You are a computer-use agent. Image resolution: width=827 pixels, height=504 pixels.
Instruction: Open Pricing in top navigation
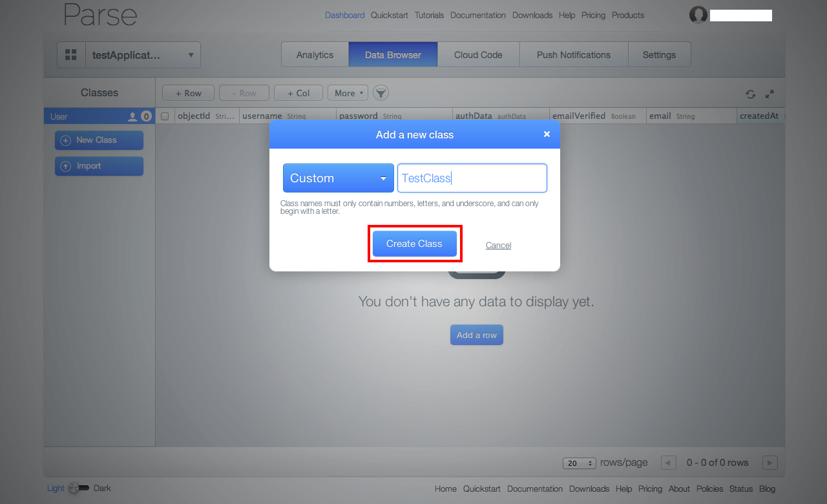(x=593, y=15)
